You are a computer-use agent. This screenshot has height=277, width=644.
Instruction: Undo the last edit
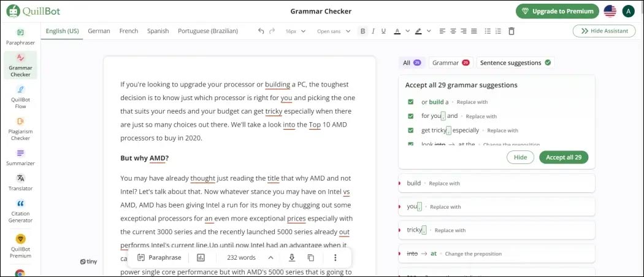(261, 31)
